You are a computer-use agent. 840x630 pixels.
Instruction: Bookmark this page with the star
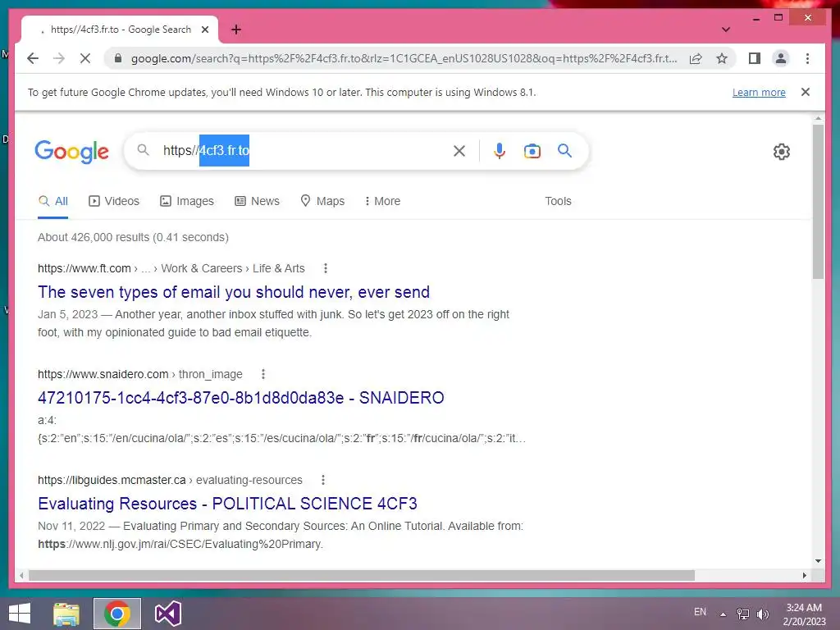point(722,58)
